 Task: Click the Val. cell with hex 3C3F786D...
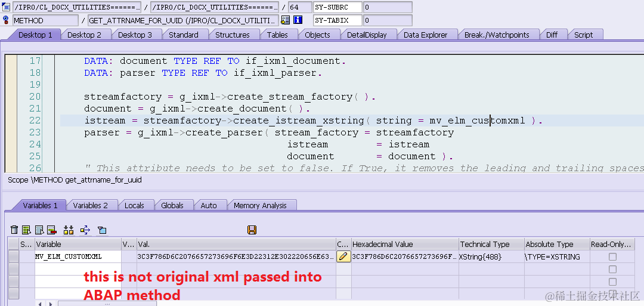click(236, 257)
